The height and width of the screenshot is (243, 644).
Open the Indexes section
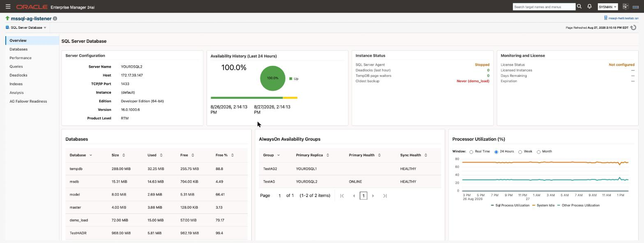(x=16, y=84)
